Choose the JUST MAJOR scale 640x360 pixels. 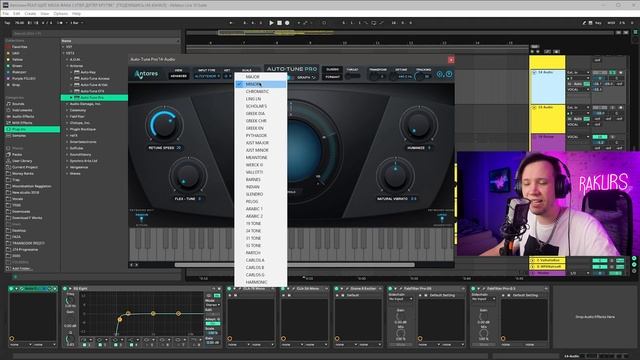click(x=261, y=143)
